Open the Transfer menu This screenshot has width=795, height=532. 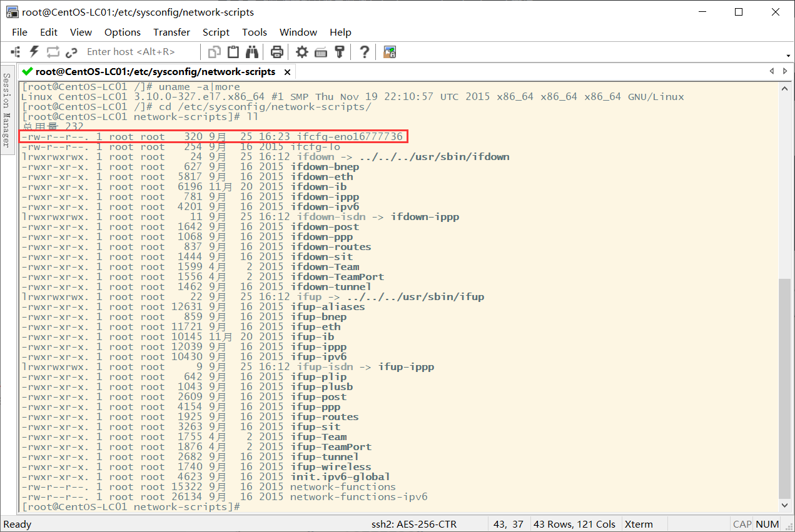pyautogui.click(x=171, y=32)
